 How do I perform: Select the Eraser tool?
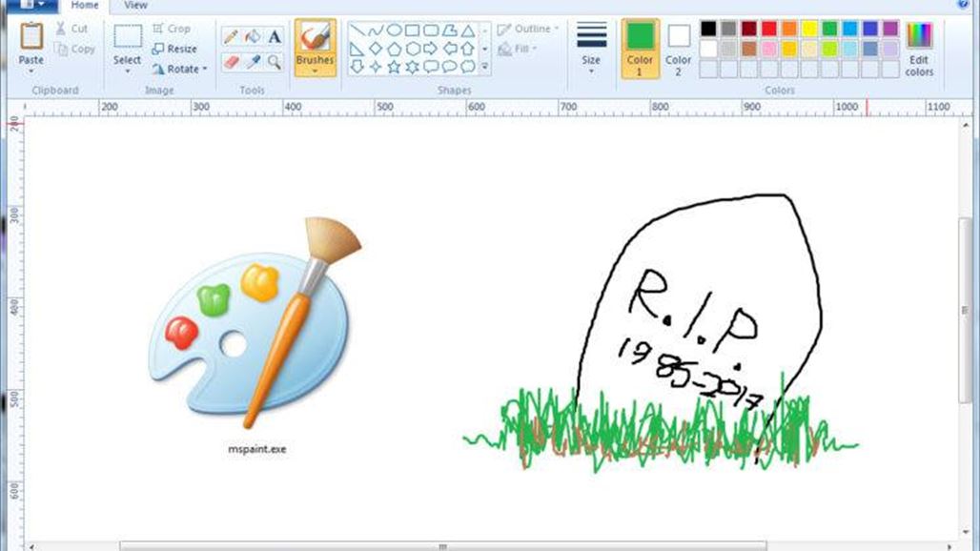pyautogui.click(x=231, y=61)
